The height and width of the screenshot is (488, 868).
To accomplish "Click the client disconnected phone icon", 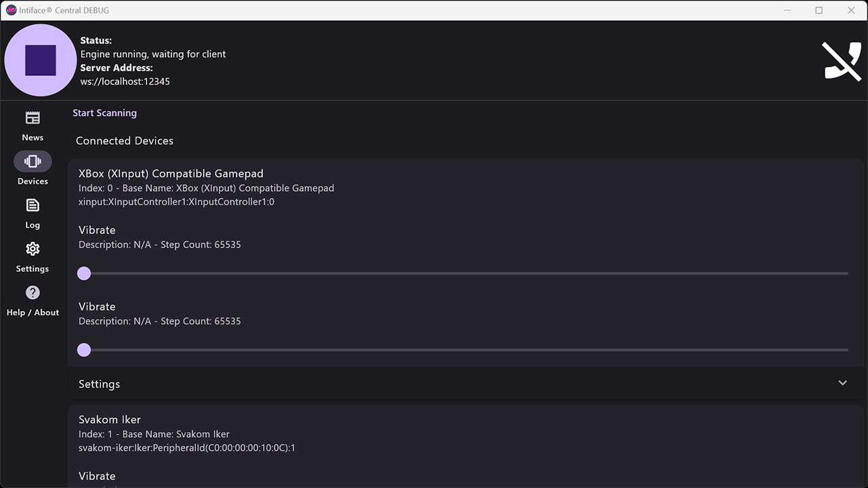I will pyautogui.click(x=842, y=60).
